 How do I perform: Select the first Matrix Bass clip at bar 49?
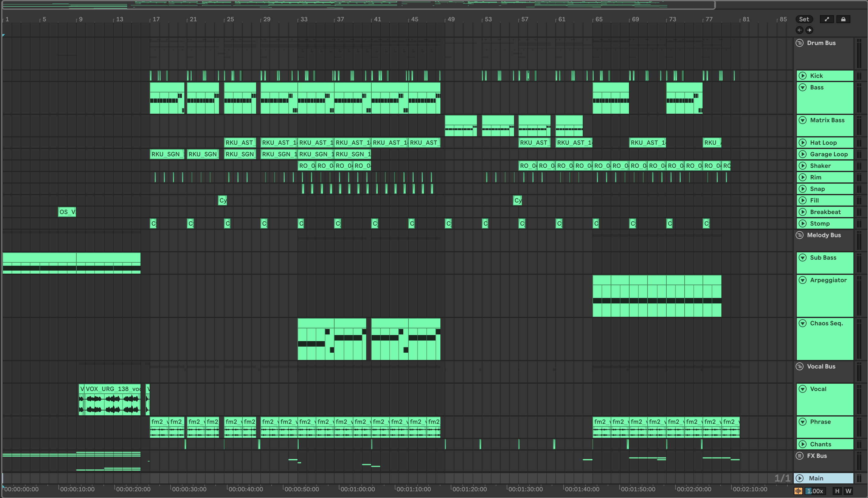(460, 126)
